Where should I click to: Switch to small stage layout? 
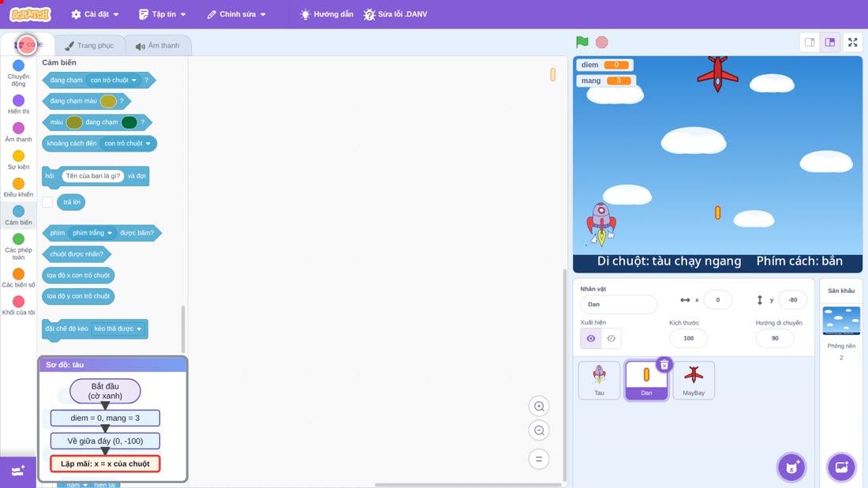[810, 42]
